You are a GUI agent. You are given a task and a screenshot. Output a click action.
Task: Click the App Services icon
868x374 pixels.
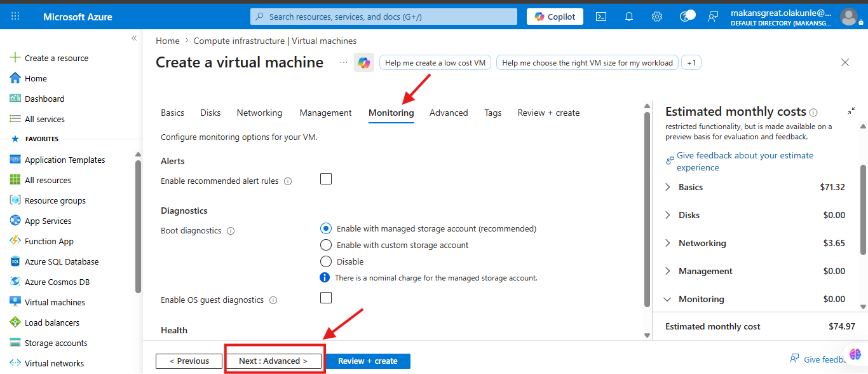click(x=15, y=221)
